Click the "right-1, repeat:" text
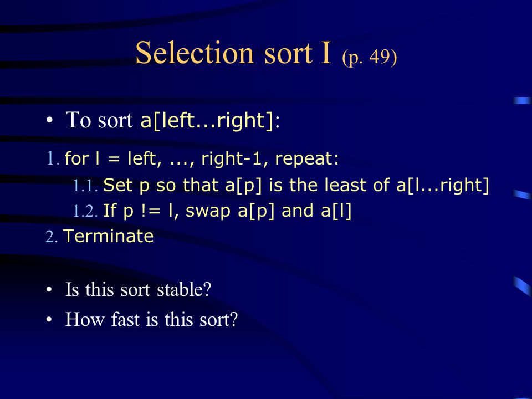 [270, 158]
